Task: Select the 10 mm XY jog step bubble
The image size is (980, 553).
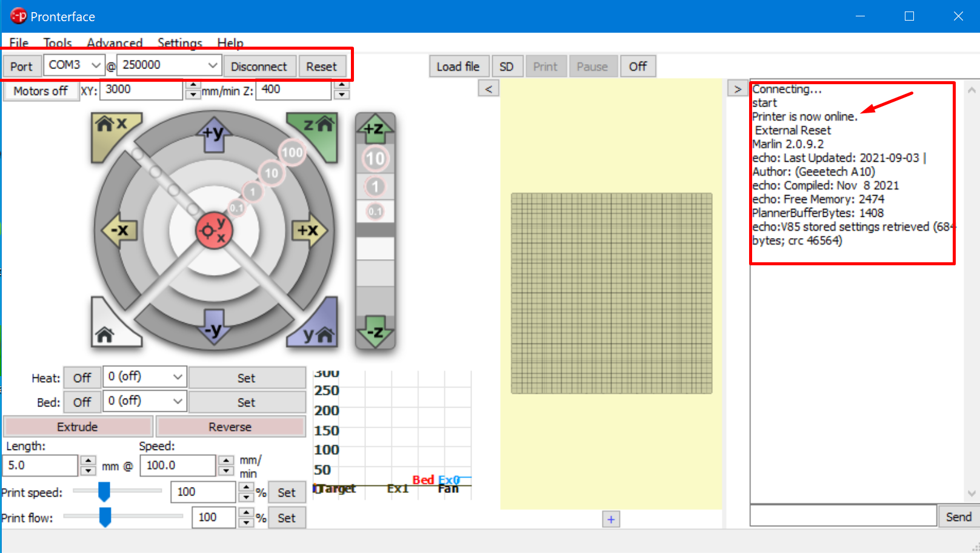Action: [x=272, y=173]
